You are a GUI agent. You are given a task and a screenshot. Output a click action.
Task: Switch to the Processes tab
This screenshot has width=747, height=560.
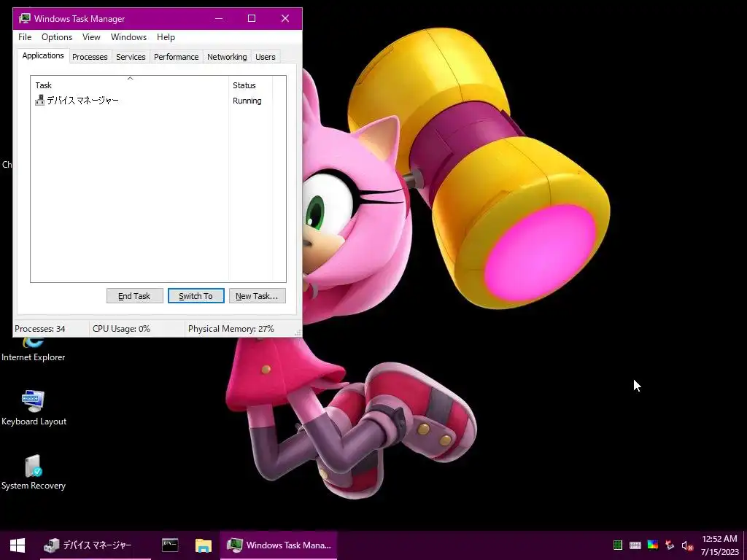click(x=90, y=57)
